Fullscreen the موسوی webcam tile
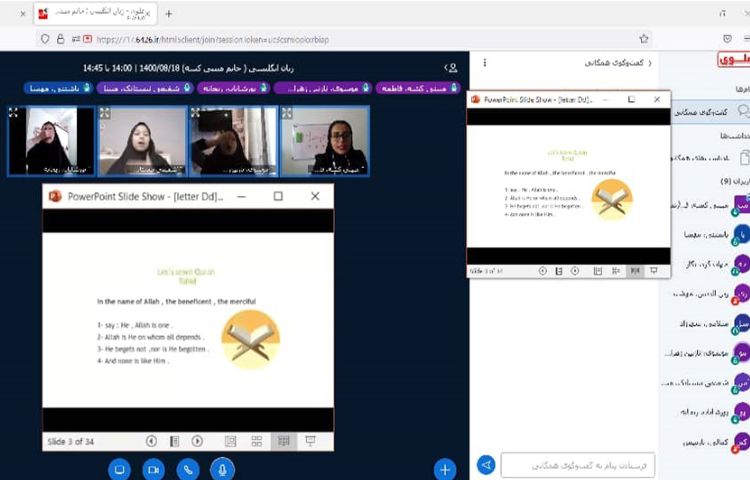 click(195, 113)
